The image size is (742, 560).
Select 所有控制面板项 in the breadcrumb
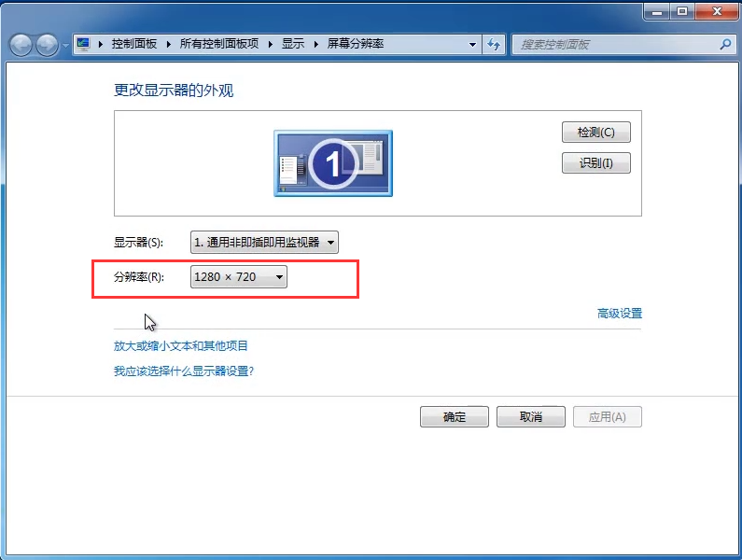[x=219, y=44]
